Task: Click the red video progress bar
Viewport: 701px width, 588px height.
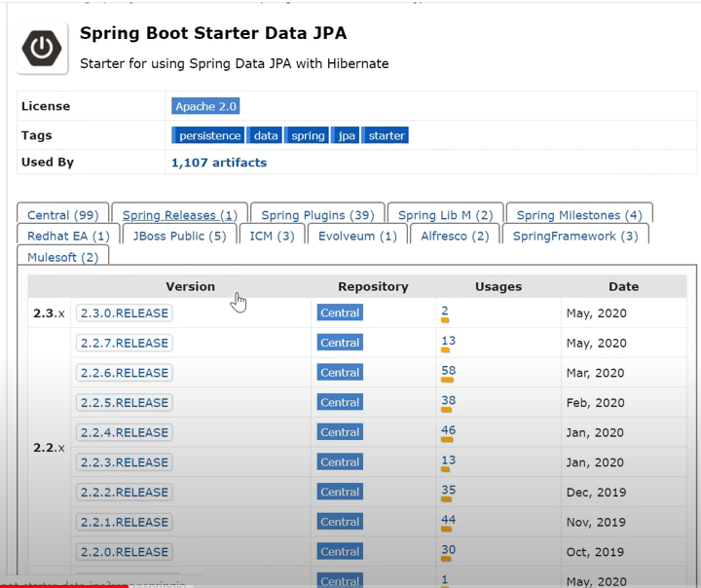Action: coord(64,586)
